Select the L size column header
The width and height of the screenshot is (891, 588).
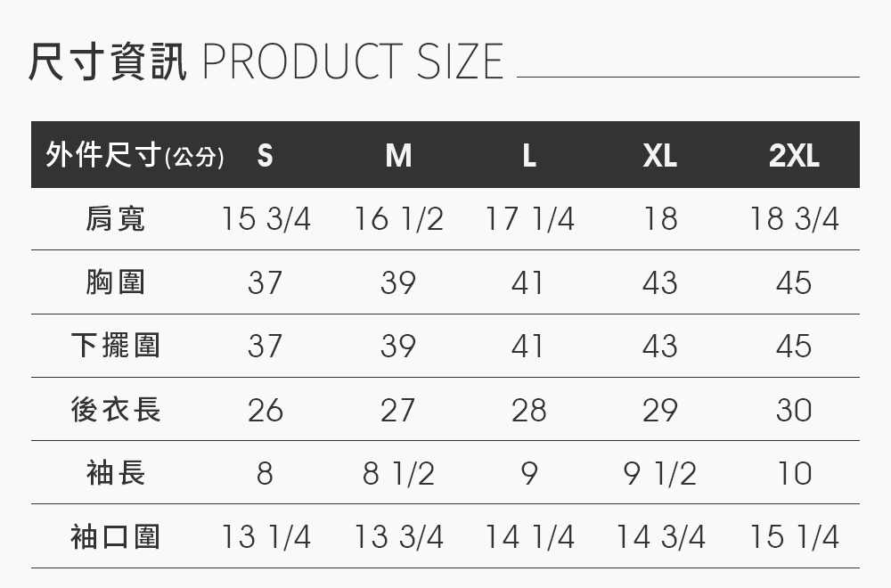point(529,156)
